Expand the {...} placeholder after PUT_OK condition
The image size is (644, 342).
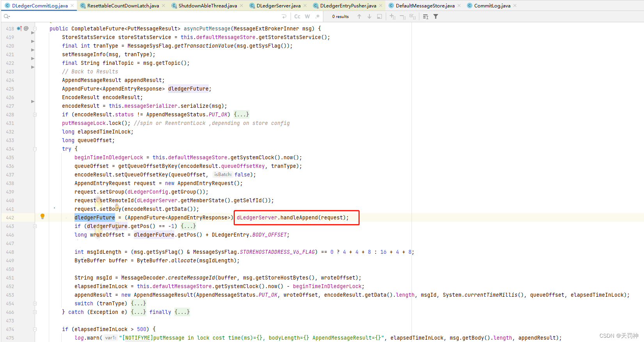point(241,114)
